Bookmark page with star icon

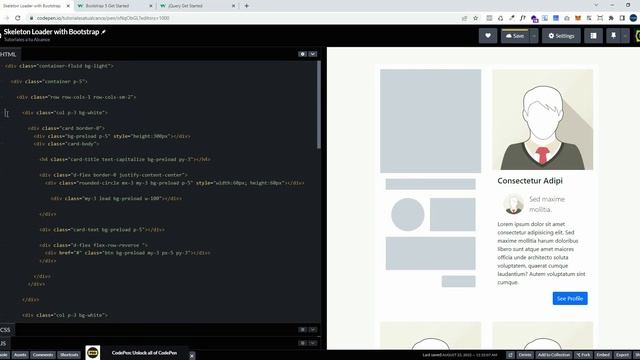(x=476, y=18)
